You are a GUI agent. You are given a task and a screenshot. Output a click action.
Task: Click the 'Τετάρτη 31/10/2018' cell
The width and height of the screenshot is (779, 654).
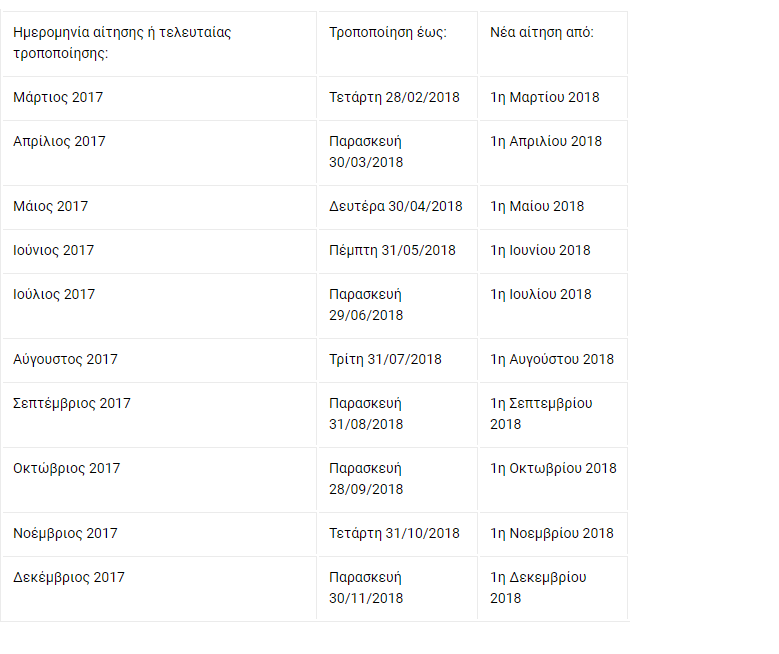tap(394, 533)
